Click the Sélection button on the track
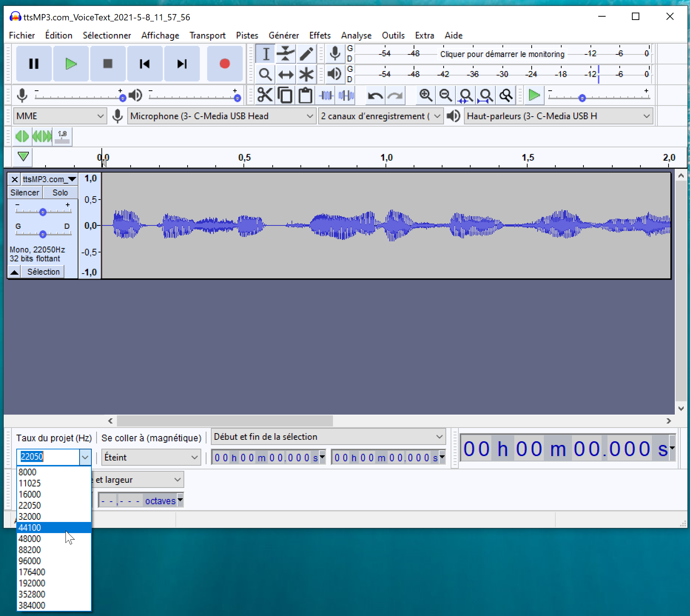Image resolution: width=690 pixels, height=616 pixels. pyautogui.click(x=43, y=271)
